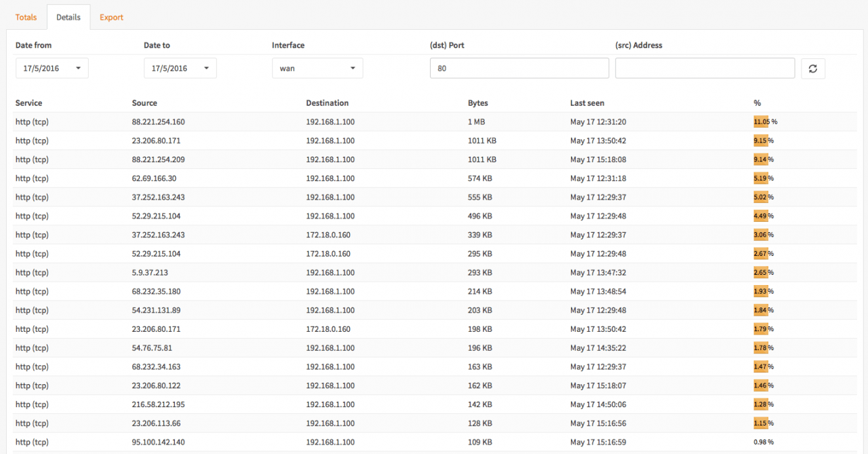
Task: Select the Details tab
Action: pos(68,17)
